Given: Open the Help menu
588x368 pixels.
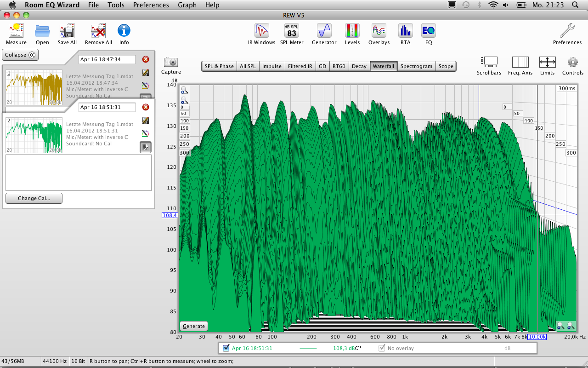Looking at the screenshot, I should tap(212, 5).
